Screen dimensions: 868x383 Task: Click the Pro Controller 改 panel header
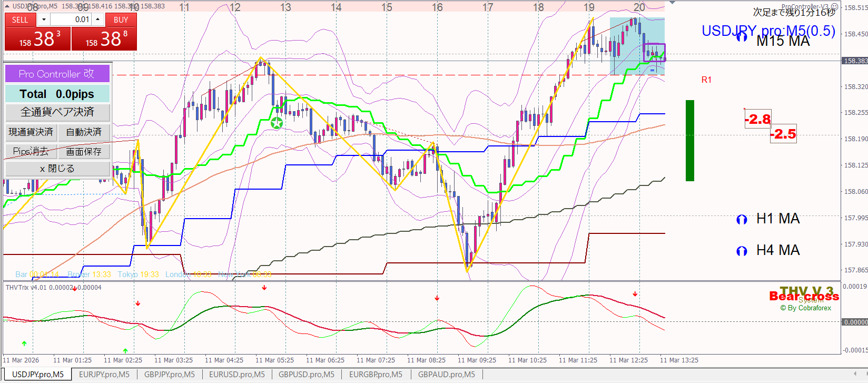(57, 74)
